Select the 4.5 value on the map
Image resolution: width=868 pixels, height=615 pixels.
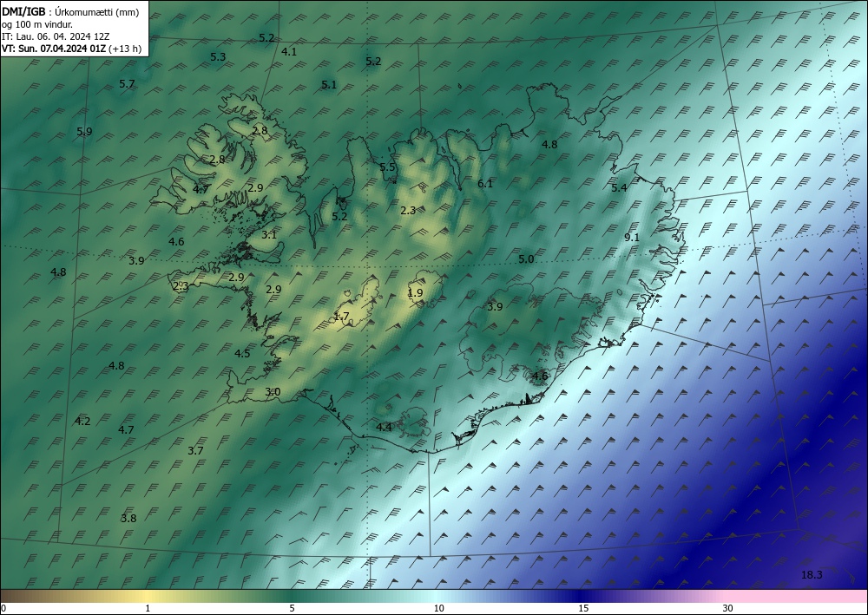point(242,353)
